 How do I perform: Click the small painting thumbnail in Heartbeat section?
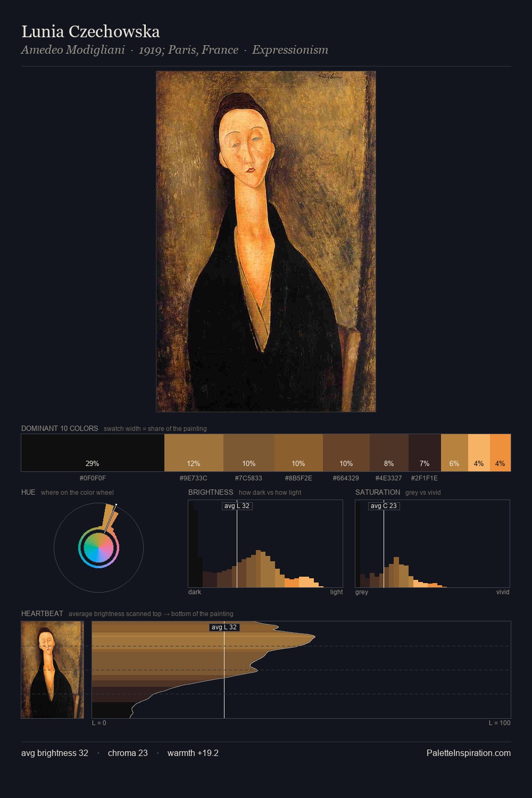[x=53, y=670]
